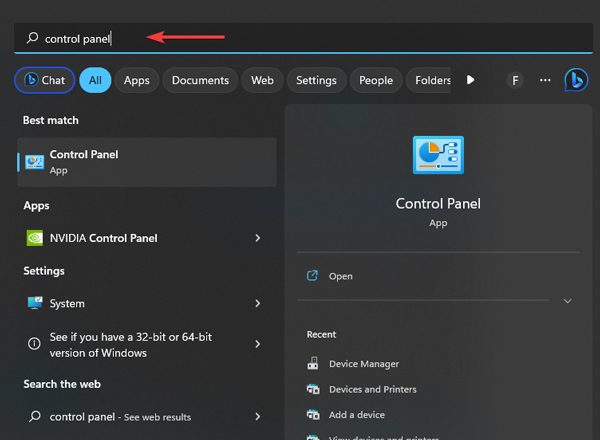Screen dimensions: 600x440
Task: Switch to the Apps filter tab
Action: click(137, 80)
